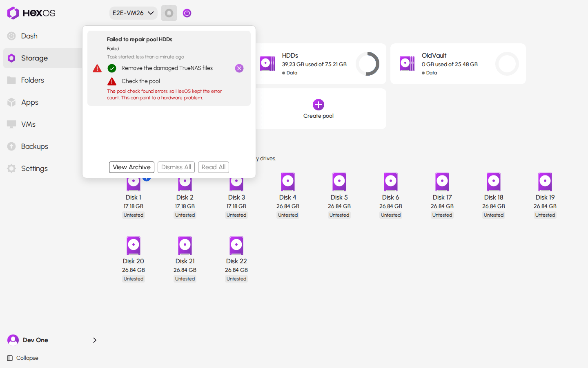Click 'Remove the damaged TrueNAS files' step
The width and height of the screenshot is (588, 368).
tap(167, 68)
